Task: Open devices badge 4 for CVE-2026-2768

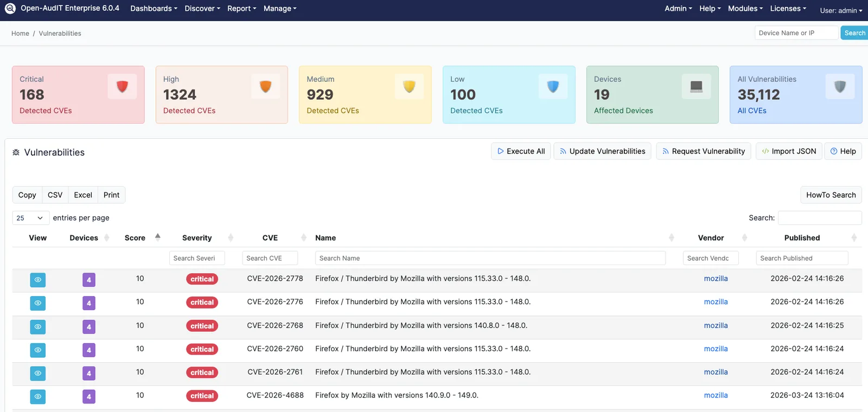Action: click(x=89, y=327)
